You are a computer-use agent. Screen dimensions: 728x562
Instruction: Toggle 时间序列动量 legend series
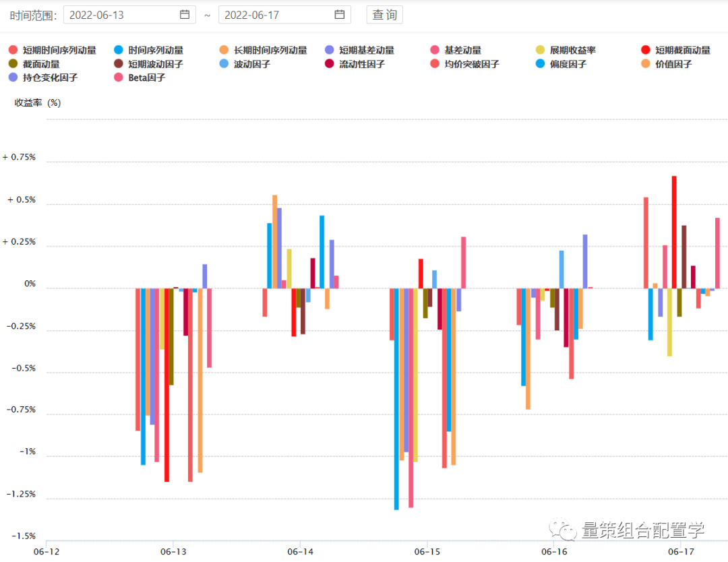[x=148, y=50]
